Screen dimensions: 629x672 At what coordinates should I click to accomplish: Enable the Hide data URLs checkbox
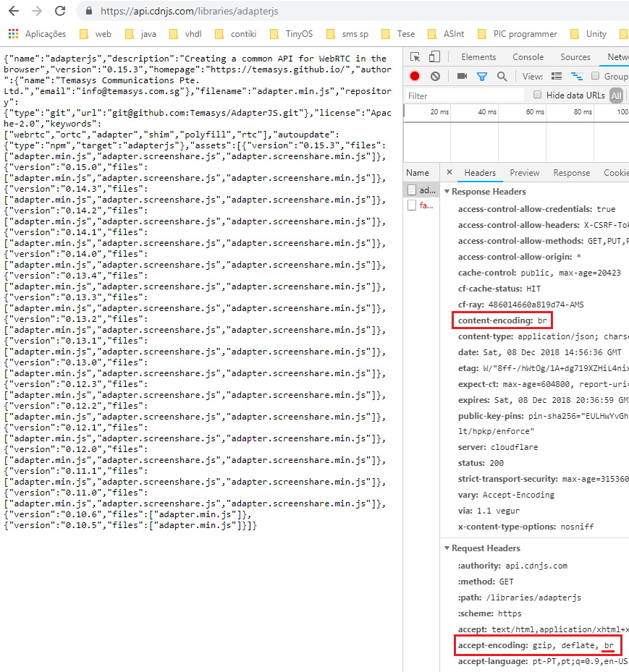coord(536,95)
